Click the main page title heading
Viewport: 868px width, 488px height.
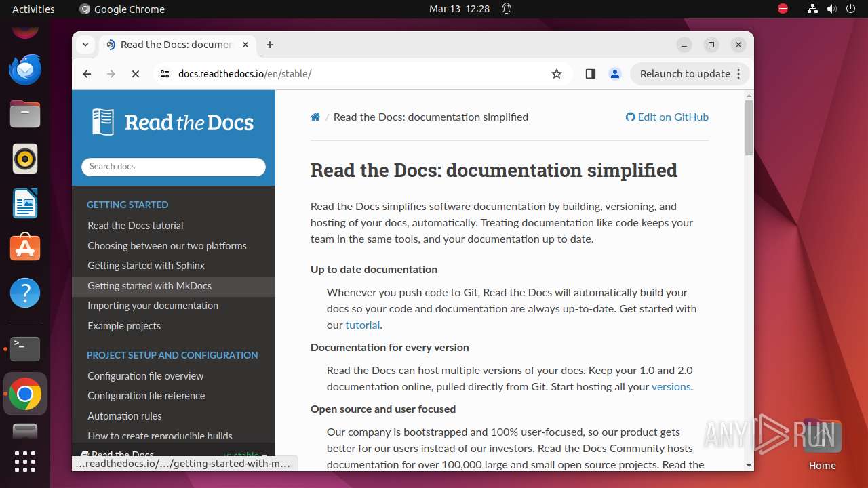[x=494, y=170]
